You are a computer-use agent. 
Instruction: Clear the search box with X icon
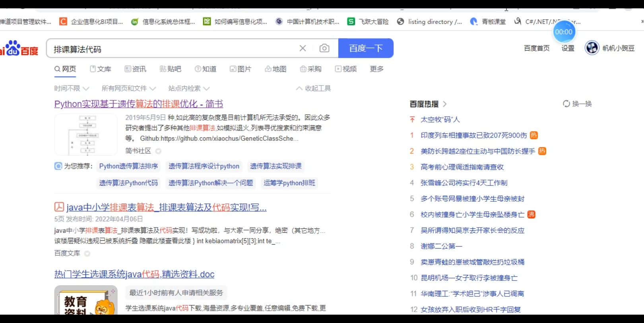tap(303, 48)
